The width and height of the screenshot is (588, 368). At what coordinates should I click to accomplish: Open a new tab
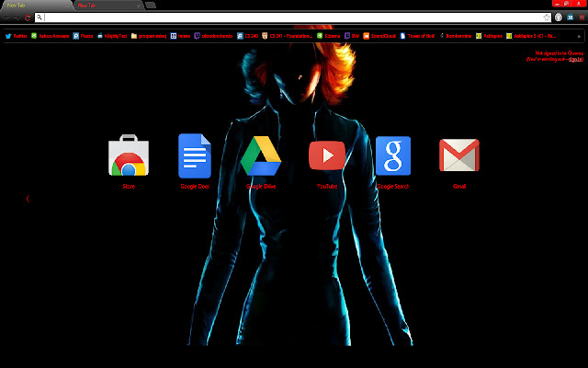[x=151, y=5]
